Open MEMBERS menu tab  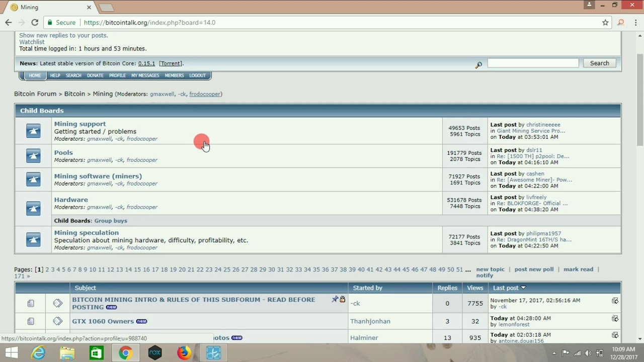tap(174, 75)
